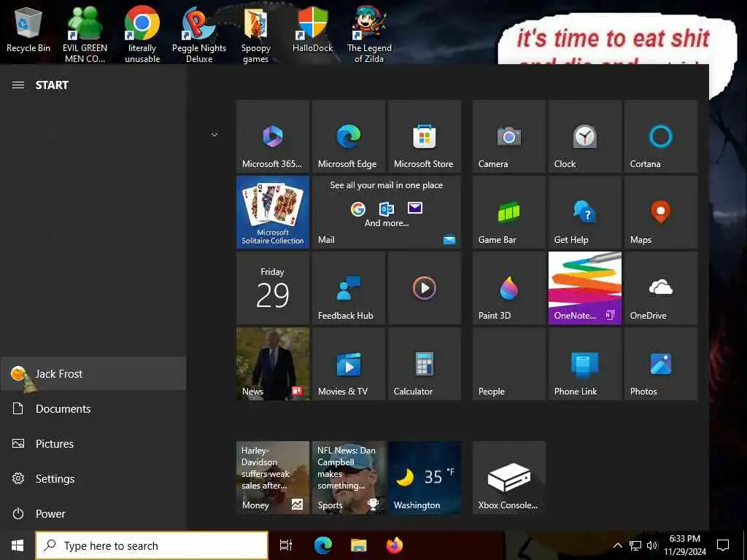Launch Edge from the taskbar
The width and height of the screenshot is (747, 560).
322,545
